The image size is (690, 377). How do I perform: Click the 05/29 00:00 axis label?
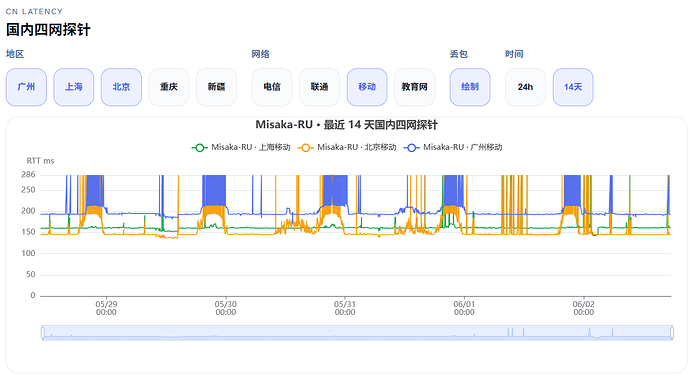106,308
